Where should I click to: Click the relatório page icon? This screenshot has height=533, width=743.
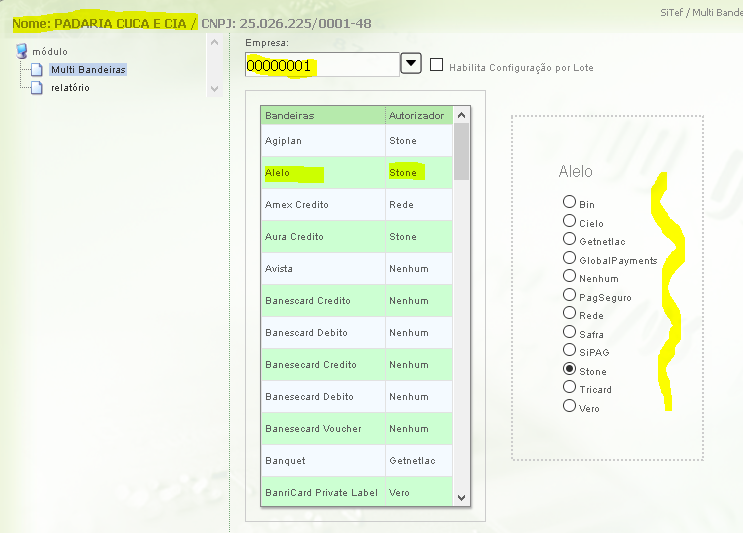click(37, 88)
